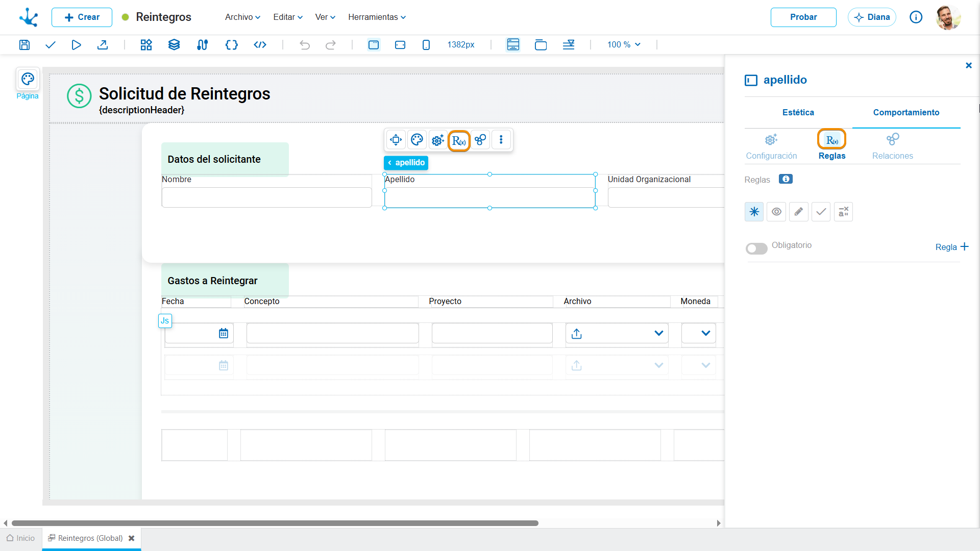Select the mobile phone viewport icon
Viewport: 980px width, 551px height.
pos(426,45)
